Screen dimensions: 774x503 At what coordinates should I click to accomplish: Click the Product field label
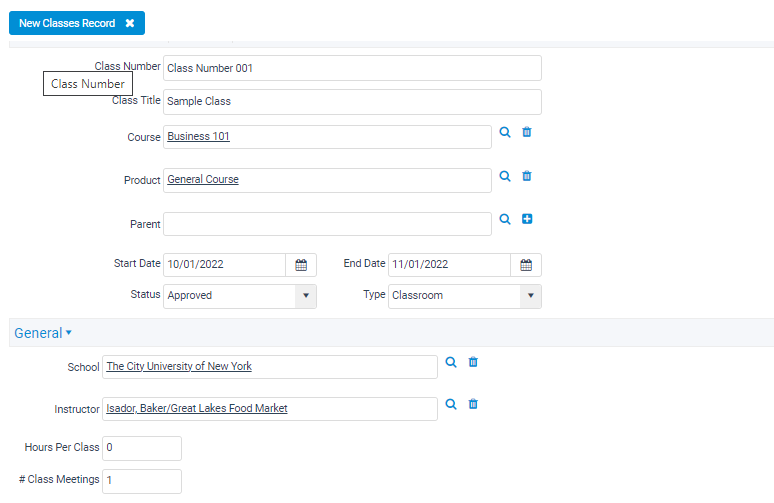tap(142, 180)
